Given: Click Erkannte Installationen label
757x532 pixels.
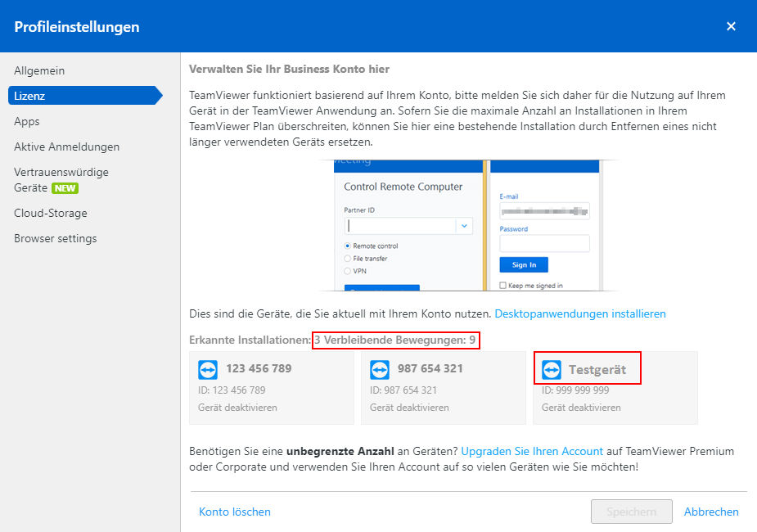Looking at the screenshot, I should point(250,340).
